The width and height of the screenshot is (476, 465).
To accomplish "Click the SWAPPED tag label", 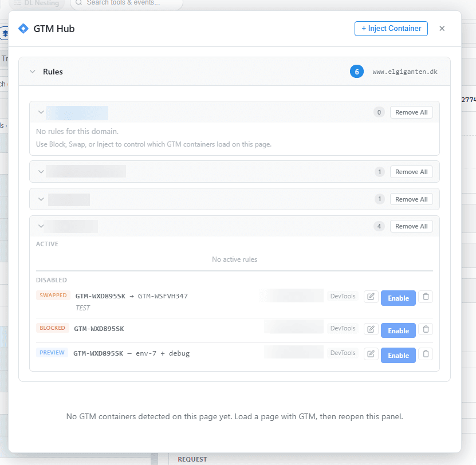I will pyautogui.click(x=53, y=295).
